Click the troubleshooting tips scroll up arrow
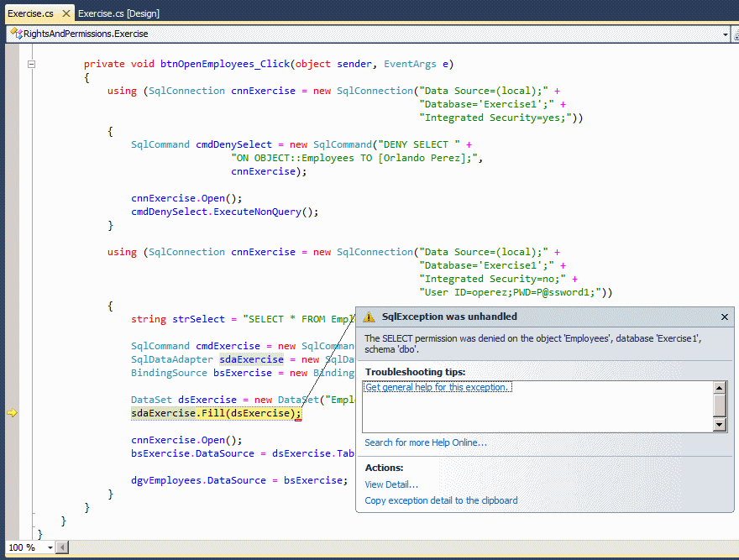739x560 pixels. (719, 388)
